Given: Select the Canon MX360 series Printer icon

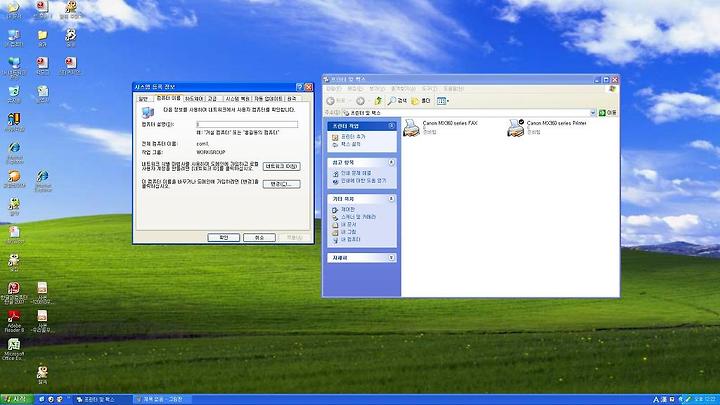Looking at the screenshot, I should coord(516,128).
